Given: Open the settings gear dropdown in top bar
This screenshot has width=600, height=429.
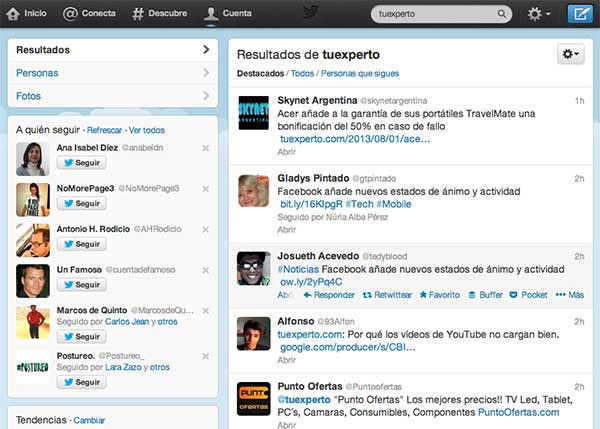Looking at the screenshot, I should [x=538, y=14].
